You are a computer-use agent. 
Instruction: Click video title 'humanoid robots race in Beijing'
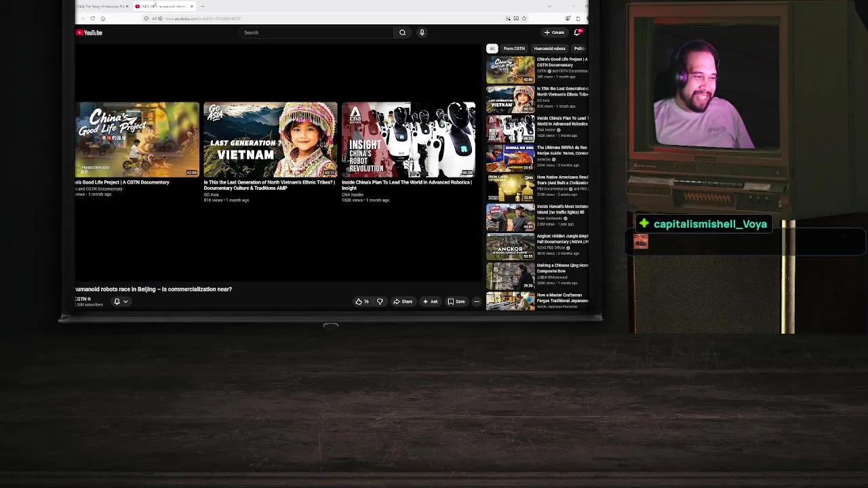tap(154, 289)
